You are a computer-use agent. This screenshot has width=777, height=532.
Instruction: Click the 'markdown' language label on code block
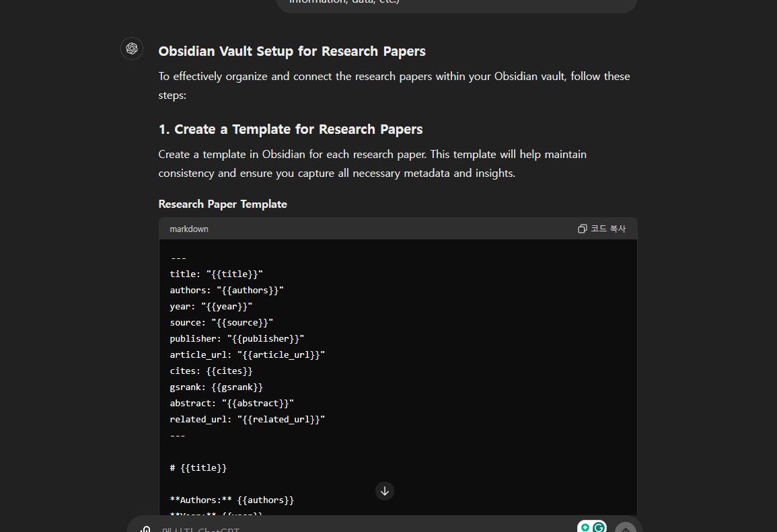point(189,229)
